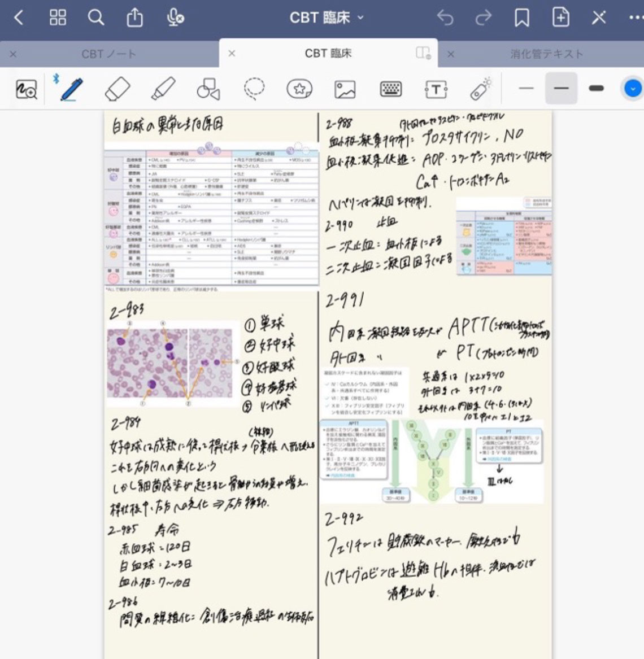Bookmark the current page
This screenshot has height=659, width=644.
pyautogui.click(x=521, y=18)
